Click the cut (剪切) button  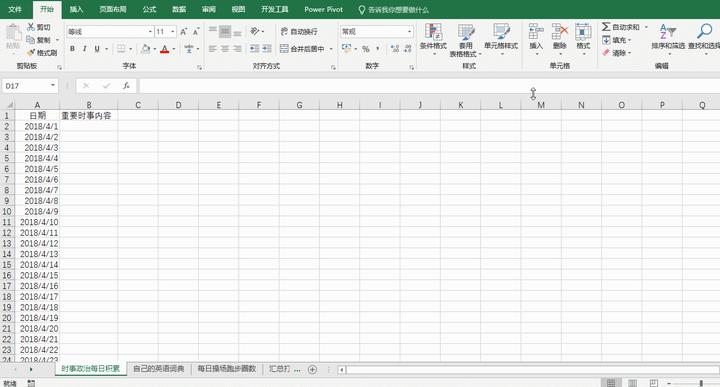coord(39,27)
